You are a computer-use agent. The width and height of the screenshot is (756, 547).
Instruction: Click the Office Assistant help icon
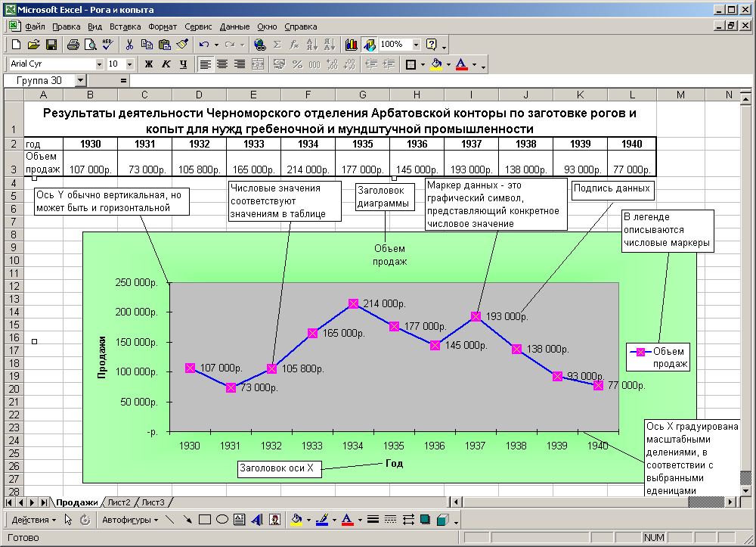coord(432,45)
